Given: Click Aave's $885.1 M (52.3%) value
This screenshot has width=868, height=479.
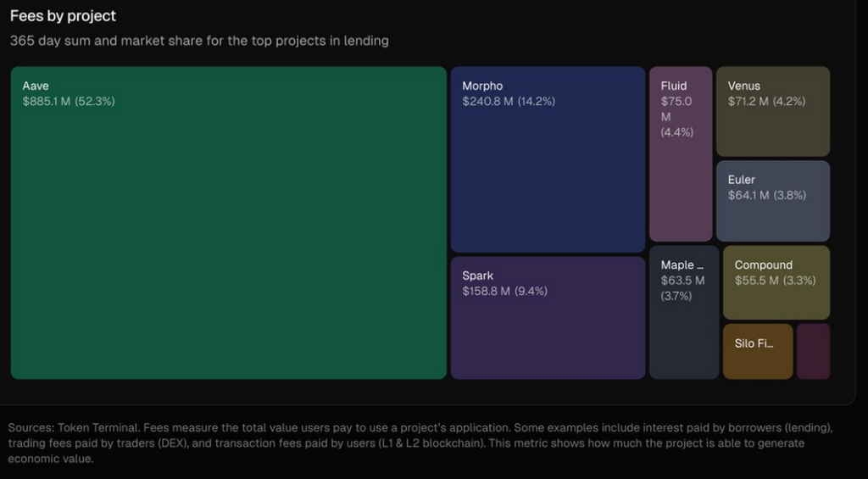Looking at the screenshot, I should (69, 102).
